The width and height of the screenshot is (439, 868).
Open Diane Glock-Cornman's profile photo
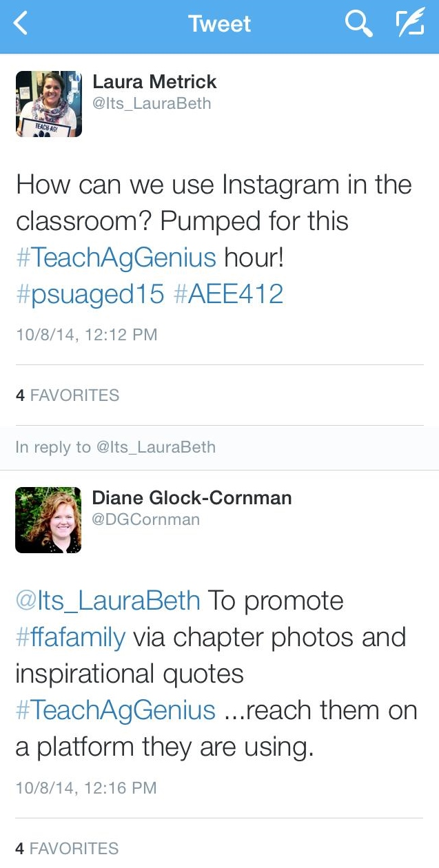pos(49,520)
